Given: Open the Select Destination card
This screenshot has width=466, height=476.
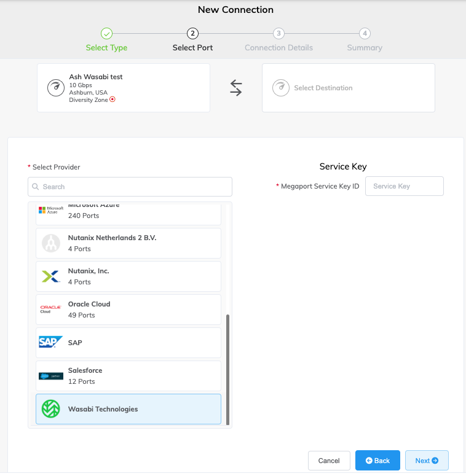Looking at the screenshot, I should click(348, 88).
